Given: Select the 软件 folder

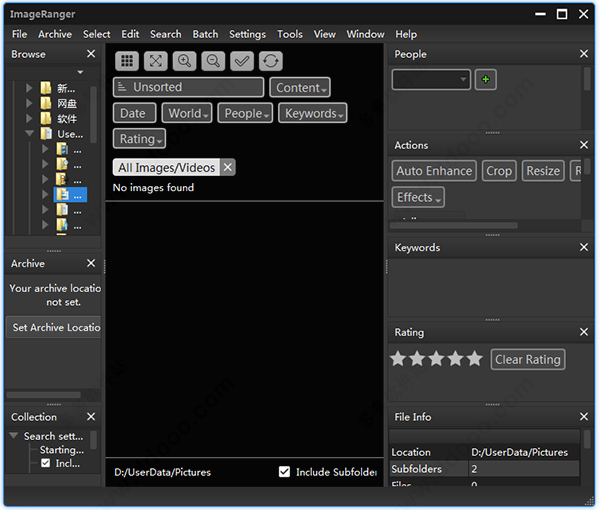Looking at the screenshot, I should point(59,119).
